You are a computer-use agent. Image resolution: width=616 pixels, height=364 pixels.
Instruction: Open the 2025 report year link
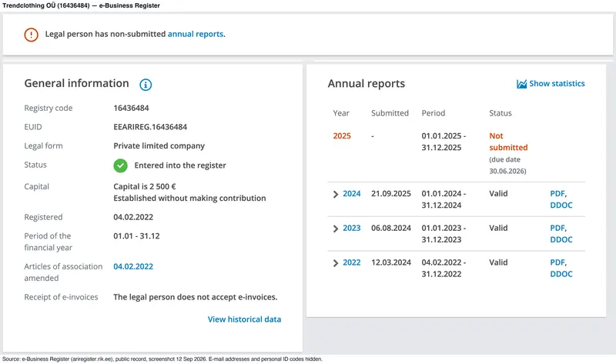point(342,136)
